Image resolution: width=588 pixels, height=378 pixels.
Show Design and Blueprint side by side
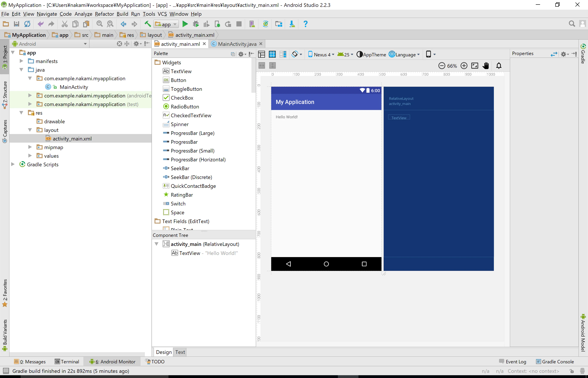tap(283, 54)
